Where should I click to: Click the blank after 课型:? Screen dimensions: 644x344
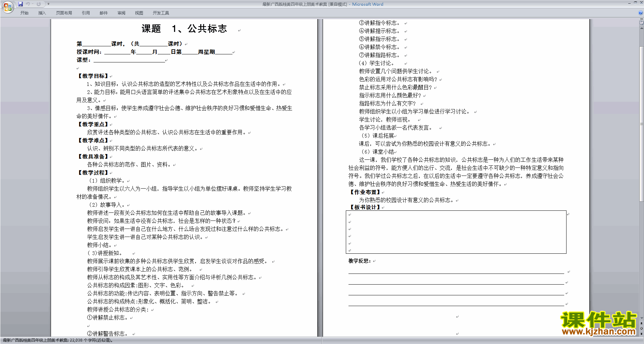129,60
